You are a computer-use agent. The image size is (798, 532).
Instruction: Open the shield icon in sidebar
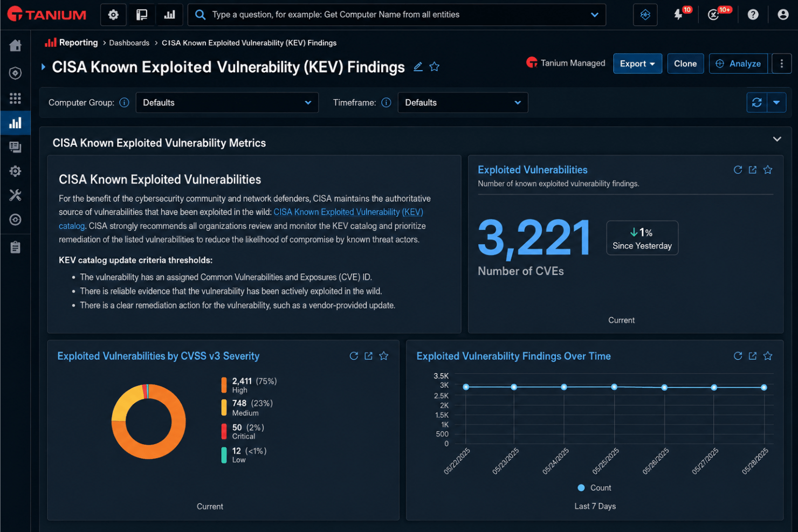[x=16, y=73]
